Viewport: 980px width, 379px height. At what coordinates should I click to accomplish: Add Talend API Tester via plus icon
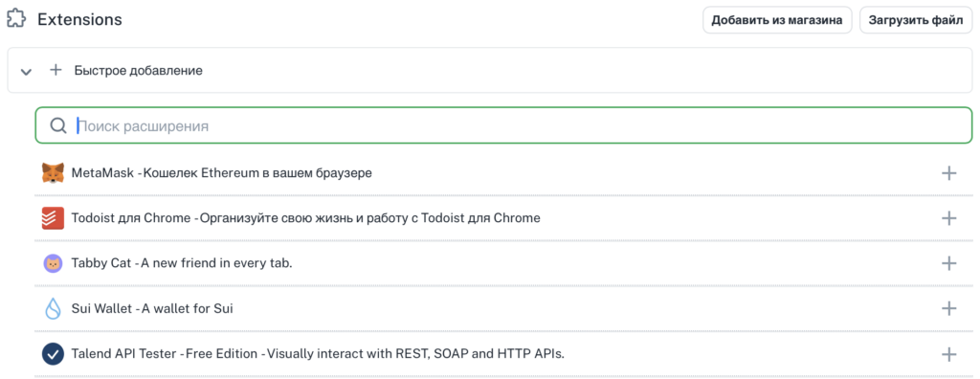click(948, 354)
